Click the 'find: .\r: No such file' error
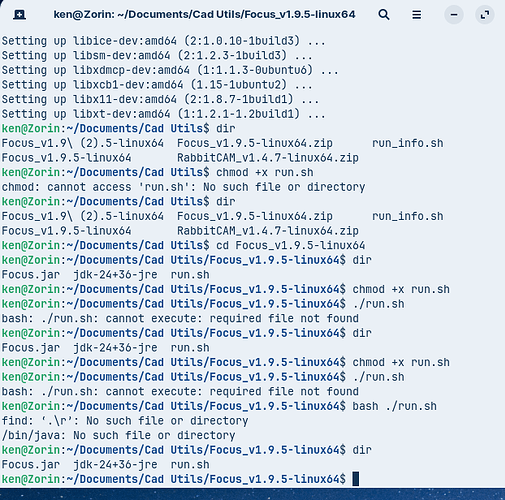The width and height of the screenshot is (505, 500). pyautogui.click(x=125, y=421)
